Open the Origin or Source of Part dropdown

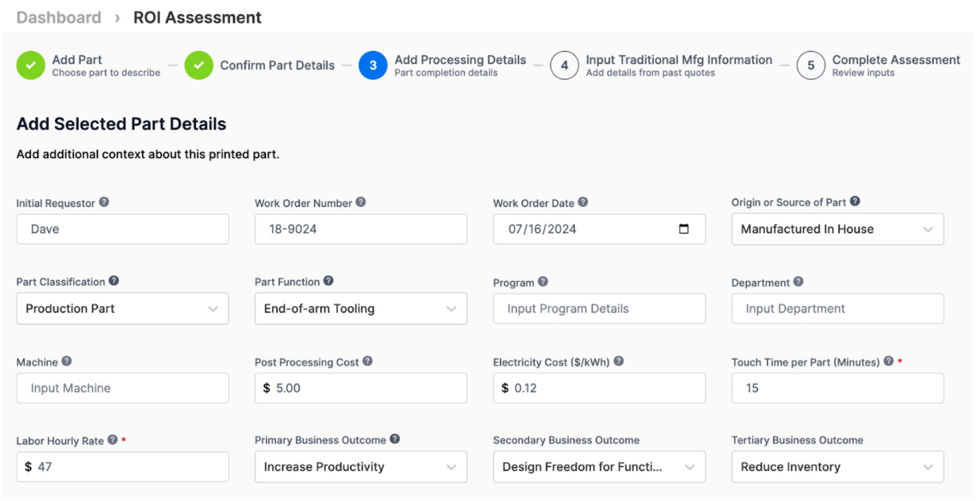click(837, 229)
